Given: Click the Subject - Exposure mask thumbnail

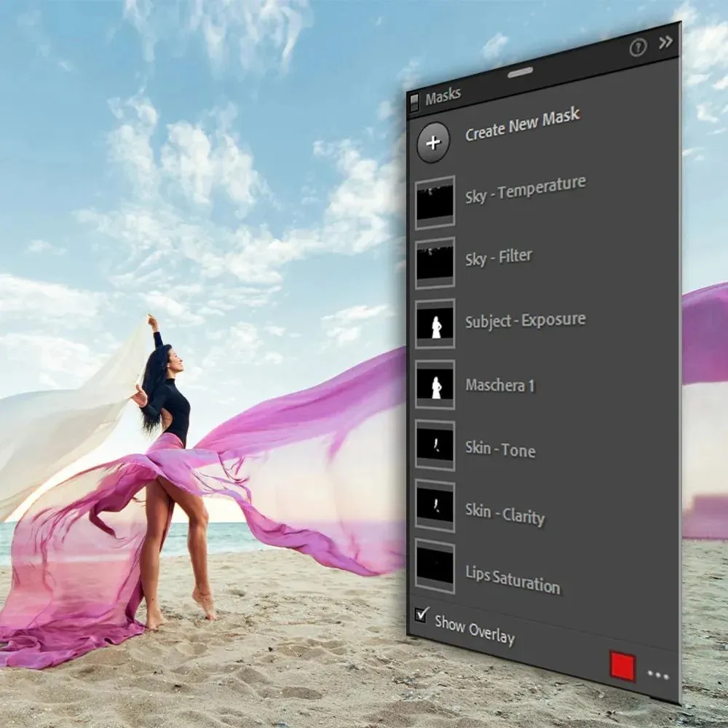Looking at the screenshot, I should click(435, 324).
